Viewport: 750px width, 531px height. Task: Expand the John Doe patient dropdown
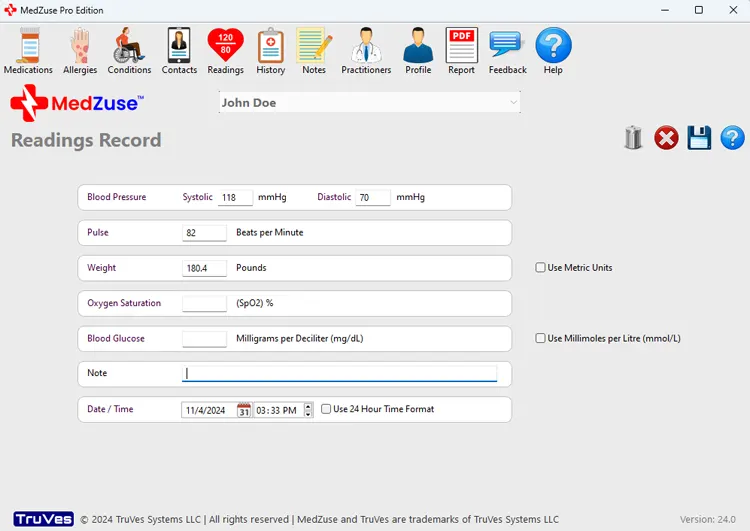point(513,103)
